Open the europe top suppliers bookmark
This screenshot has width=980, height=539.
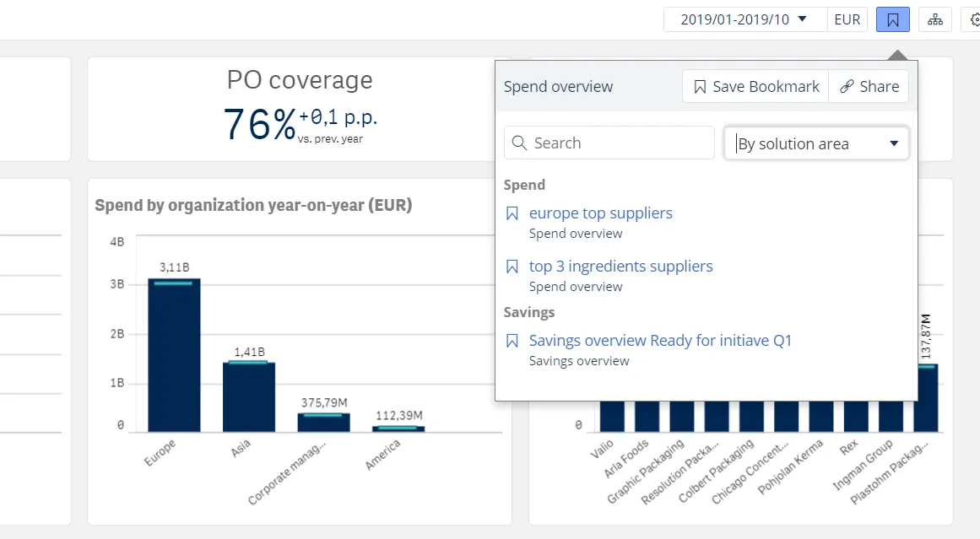[x=600, y=213]
